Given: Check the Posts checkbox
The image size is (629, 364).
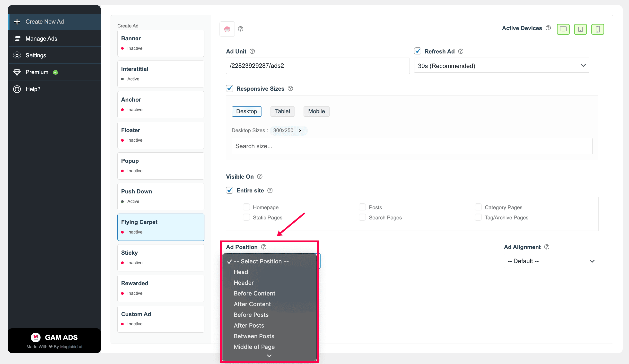Looking at the screenshot, I should pyautogui.click(x=362, y=207).
